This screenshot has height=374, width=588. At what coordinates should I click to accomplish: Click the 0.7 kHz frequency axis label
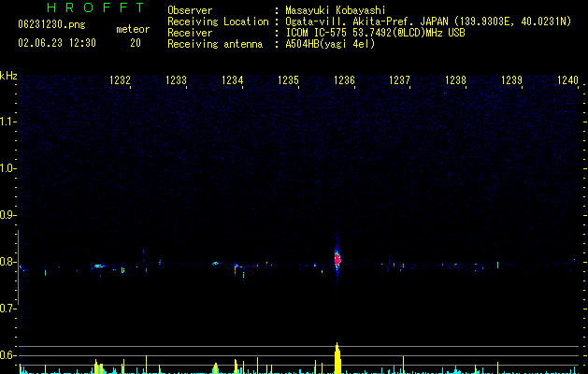pos(7,309)
